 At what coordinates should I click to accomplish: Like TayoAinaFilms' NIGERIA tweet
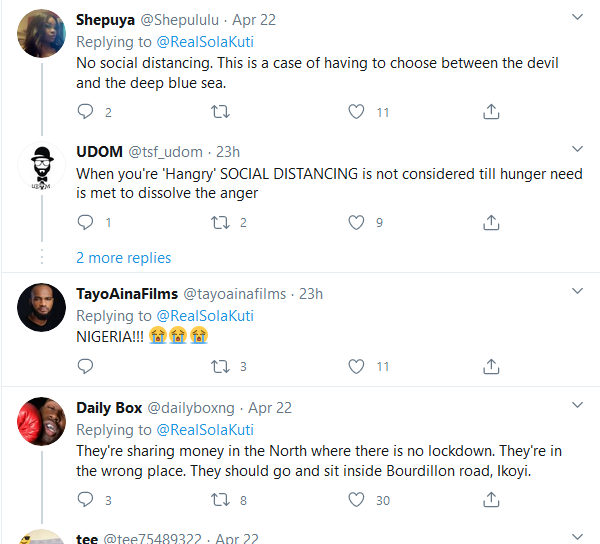(x=356, y=367)
